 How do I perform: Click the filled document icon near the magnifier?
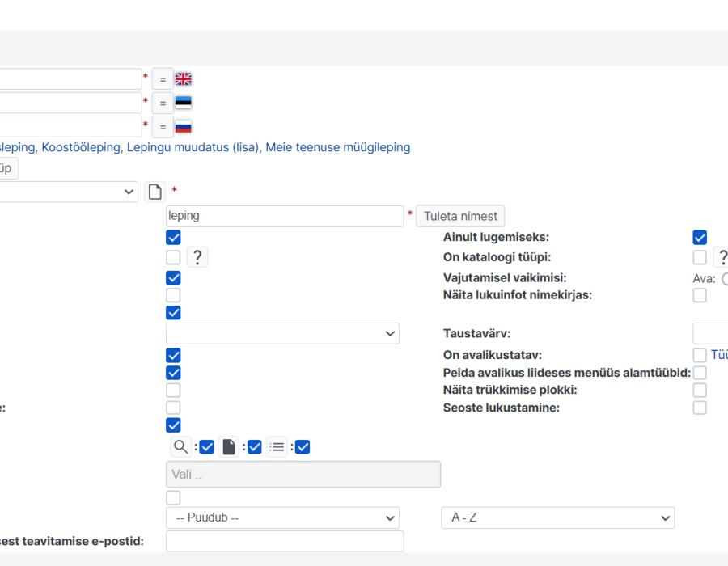pos(229,447)
